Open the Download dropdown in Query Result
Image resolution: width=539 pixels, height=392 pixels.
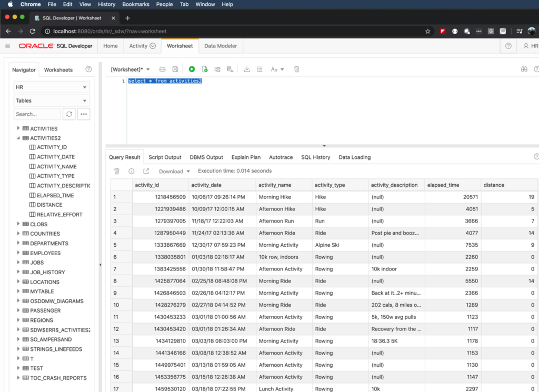pos(174,171)
